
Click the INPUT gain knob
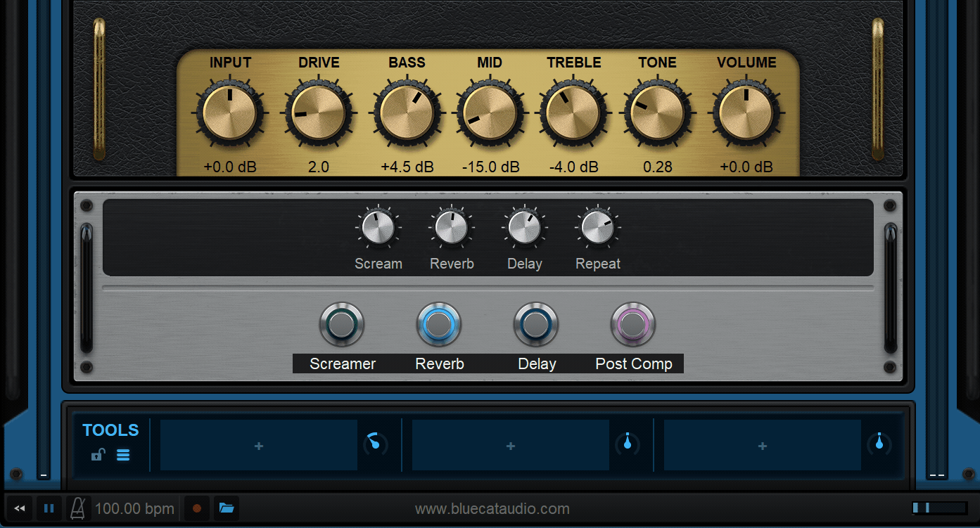(230, 113)
